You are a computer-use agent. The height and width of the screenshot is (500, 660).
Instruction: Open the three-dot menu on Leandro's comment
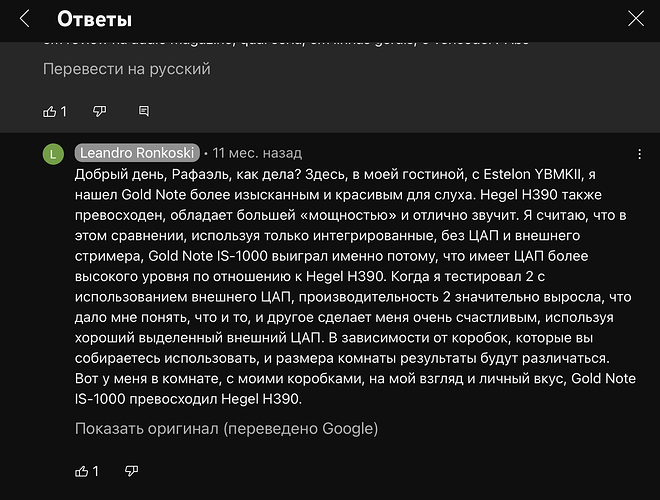(x=640, y=155)
